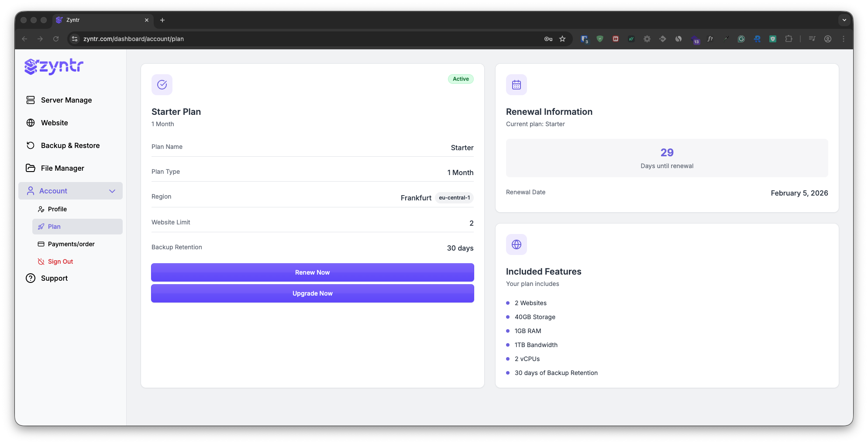Open the Chrome three-dot menu
Screen dimensions: 868x444
(844, 39)
